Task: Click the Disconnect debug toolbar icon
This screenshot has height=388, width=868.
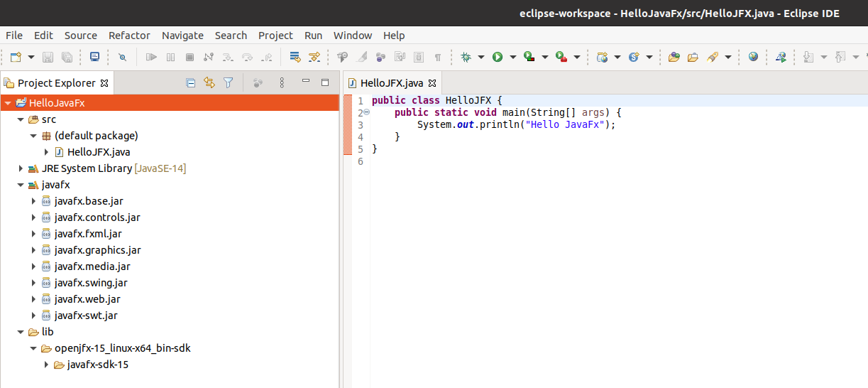Action: point(209,57)
